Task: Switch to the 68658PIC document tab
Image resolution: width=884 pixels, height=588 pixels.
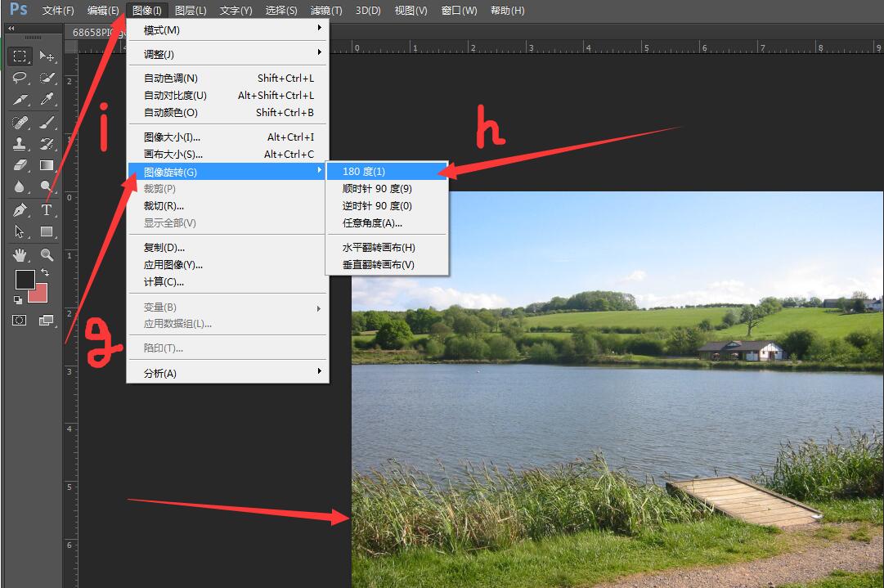Action: pos(96,32)
